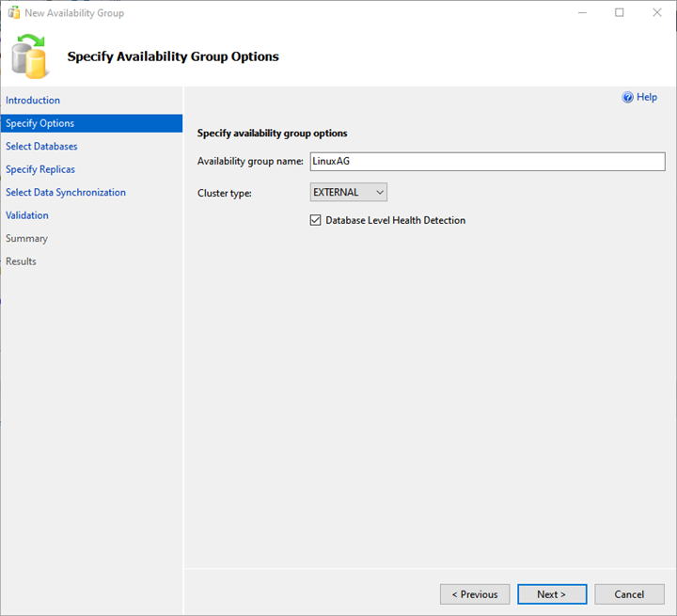This screenshot has height=616, width=677.
Task: Click the Next button
Action: [552, 594]
